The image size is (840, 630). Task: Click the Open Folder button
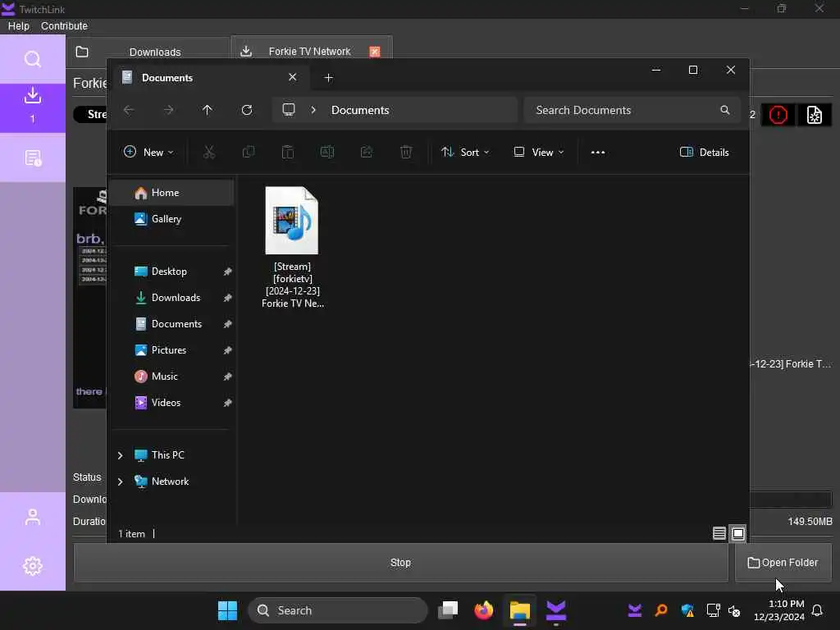[783, 563]
